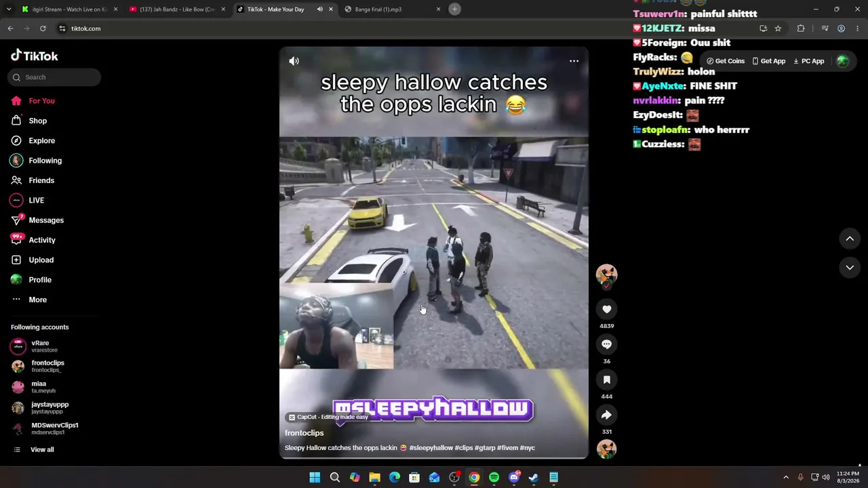The width and height of the screenshot is (868, 488).
Task: Focus the TikTok search field
Action: pos(54,77)
